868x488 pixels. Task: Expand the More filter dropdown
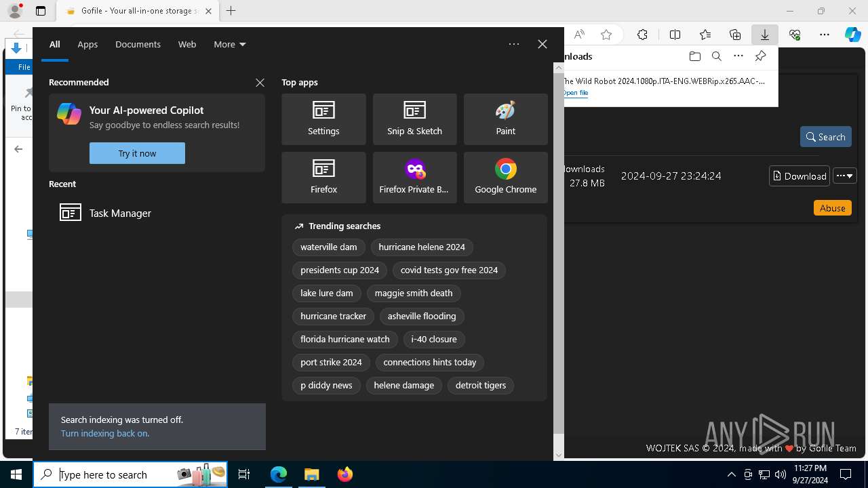point(230,44)
